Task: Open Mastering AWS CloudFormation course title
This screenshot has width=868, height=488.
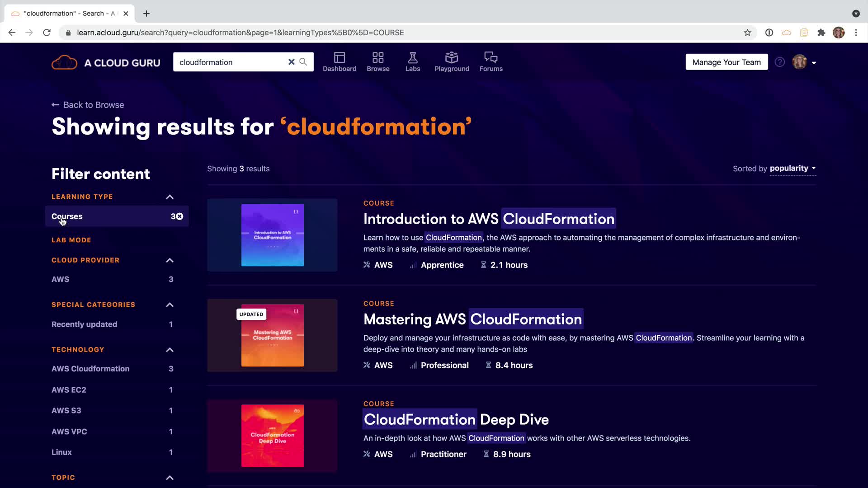Action: pos(472,319)
